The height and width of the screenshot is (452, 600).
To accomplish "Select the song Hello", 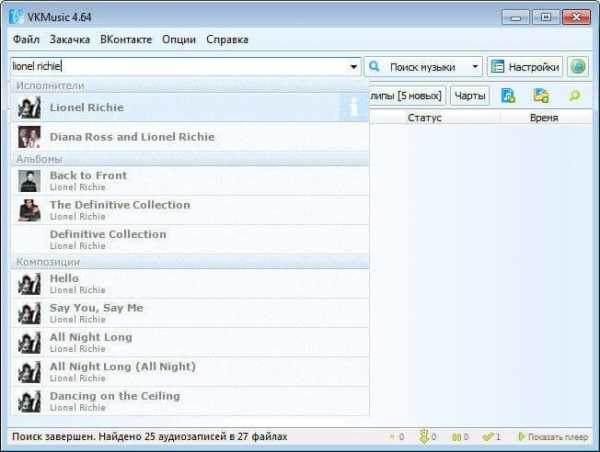I will (190, 284).
